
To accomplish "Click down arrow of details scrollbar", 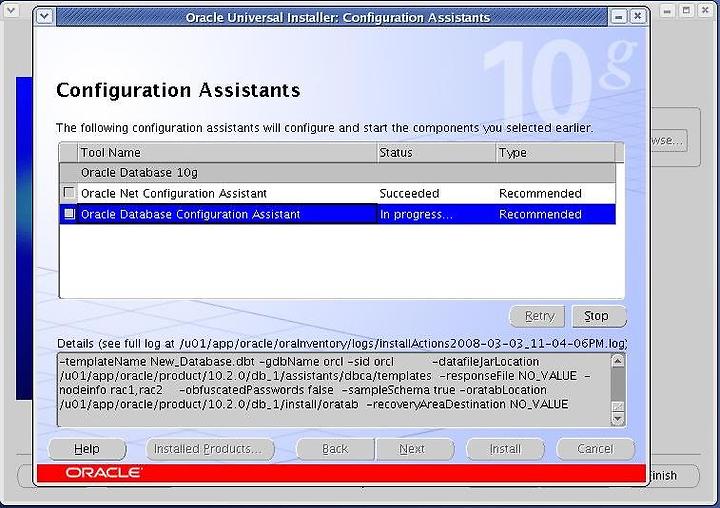I will pyautogui.click(x=618, y=418).
